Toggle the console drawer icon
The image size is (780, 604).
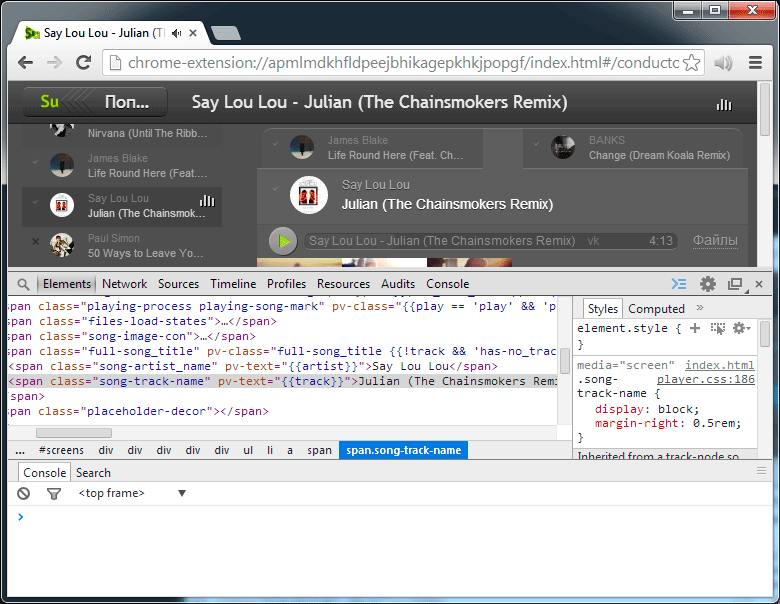679,284
